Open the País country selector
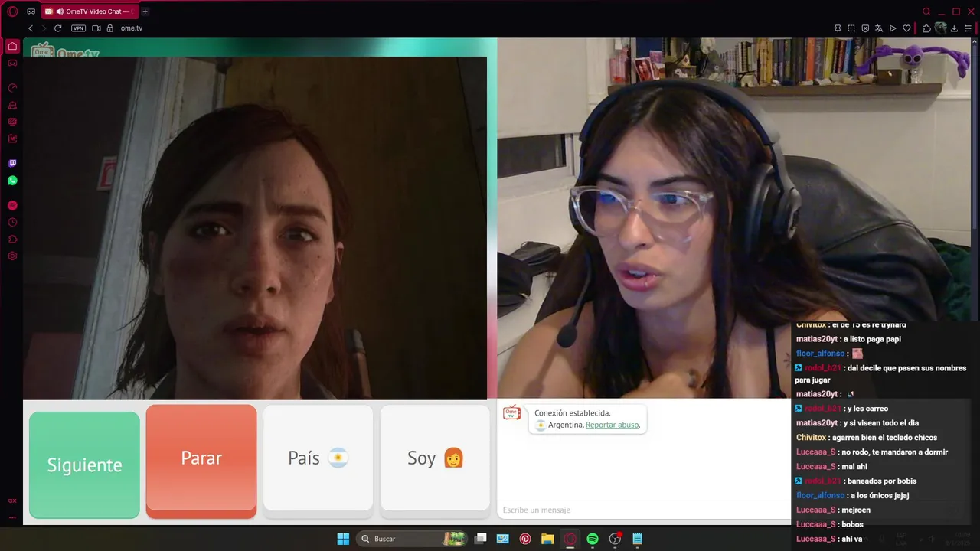This screenshot has width=980, height=551. (x=318, y=458)
